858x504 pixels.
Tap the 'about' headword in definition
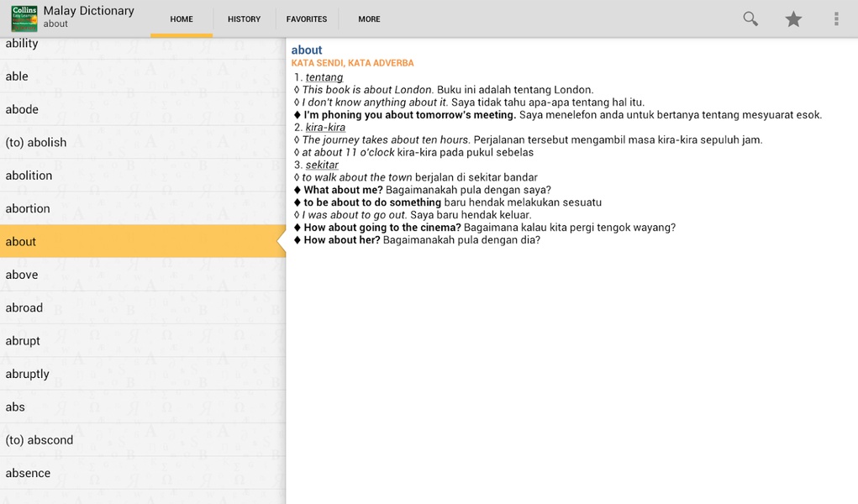(x=307, y=50)
